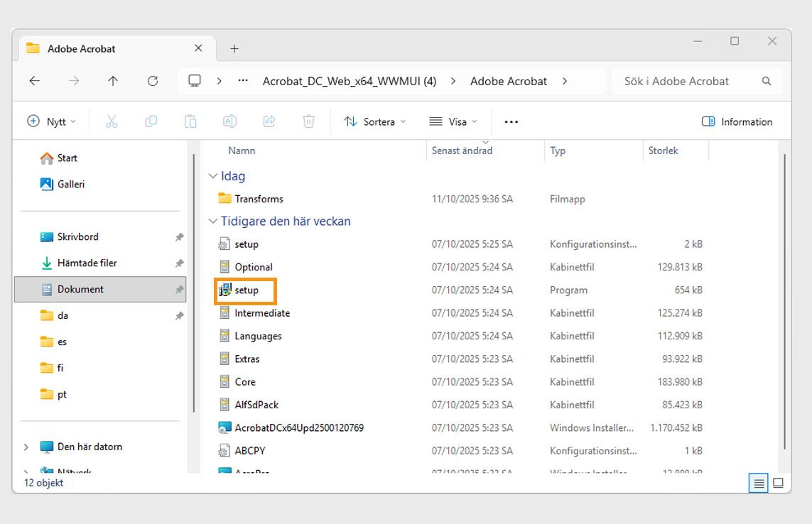The image size is (812, 524).
Task: Open the Visa dropdown
Action: [453, 121]
